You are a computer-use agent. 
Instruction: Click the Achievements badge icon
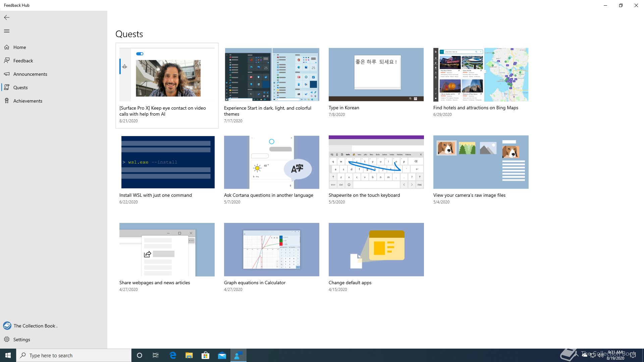7,101
